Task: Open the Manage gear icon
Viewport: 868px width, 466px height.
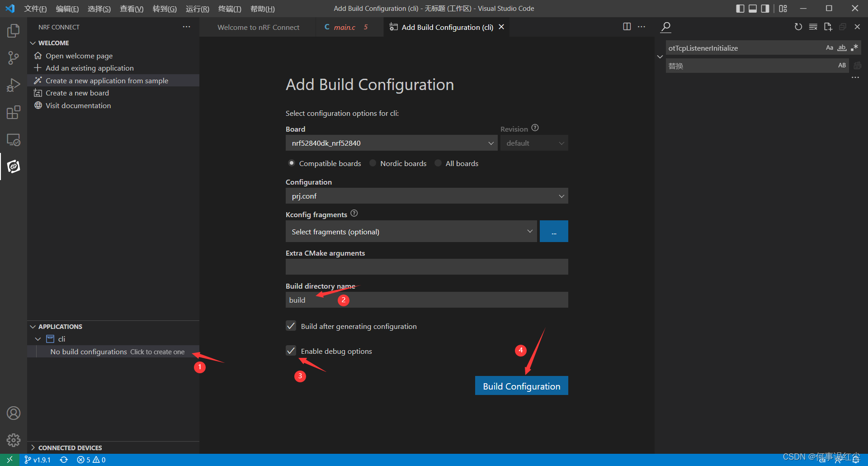Action: tap(14, 440)
